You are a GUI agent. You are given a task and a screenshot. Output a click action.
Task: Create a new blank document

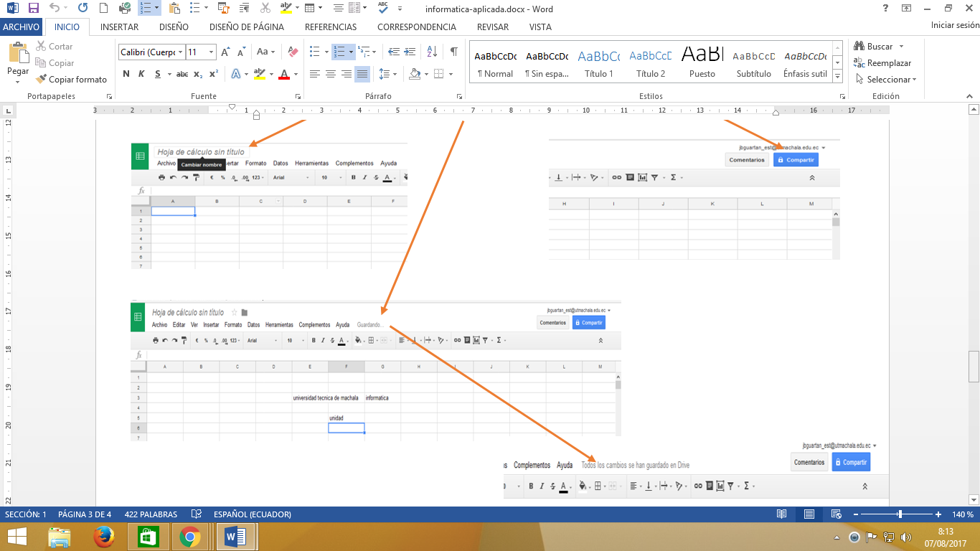(104, 9)
